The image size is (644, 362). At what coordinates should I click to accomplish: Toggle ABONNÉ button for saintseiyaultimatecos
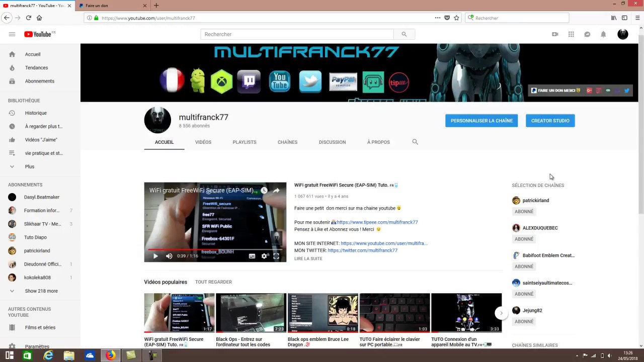click(x=524, y=294)
